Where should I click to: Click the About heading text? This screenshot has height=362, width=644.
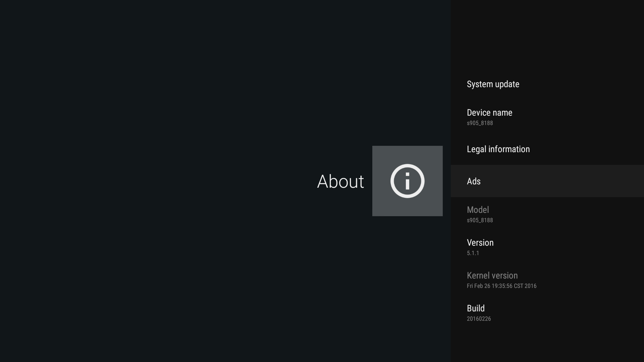tap(340, 181)
